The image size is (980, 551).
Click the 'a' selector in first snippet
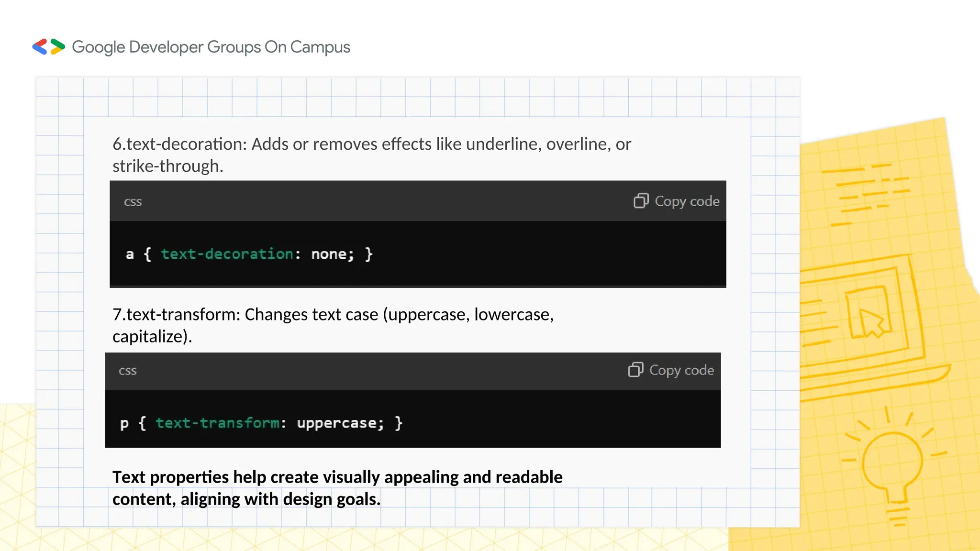pyautogui.click(x=130, y=254)
